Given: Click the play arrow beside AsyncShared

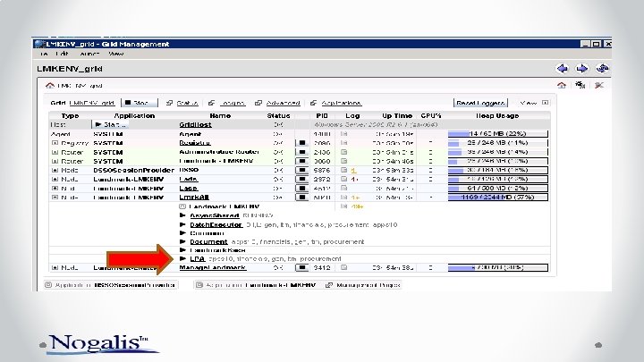Looking at the screenshot, I should click(182, 215).
